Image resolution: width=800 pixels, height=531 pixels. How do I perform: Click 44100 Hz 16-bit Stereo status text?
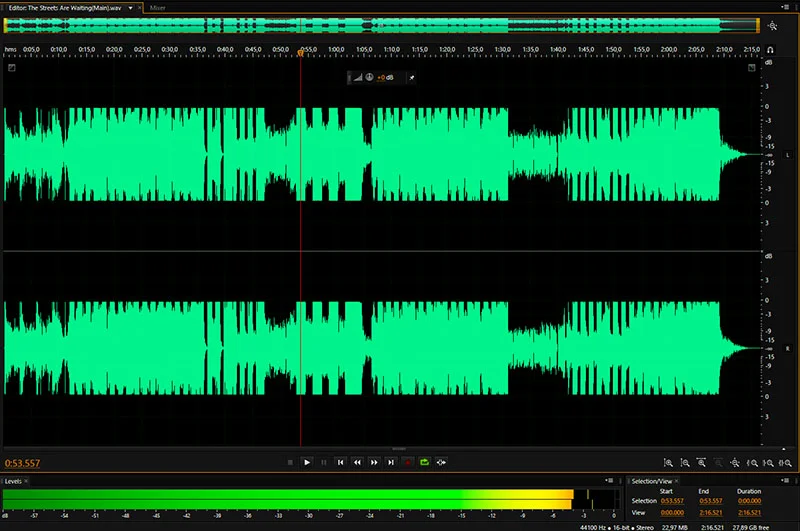tap(616, 527)
